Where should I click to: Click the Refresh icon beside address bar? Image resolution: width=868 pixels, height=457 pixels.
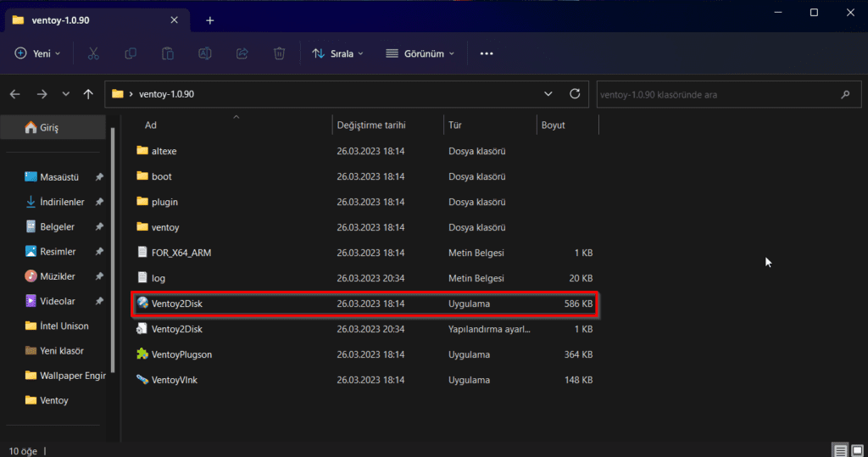pyautogui.click(x=575, y=93)
